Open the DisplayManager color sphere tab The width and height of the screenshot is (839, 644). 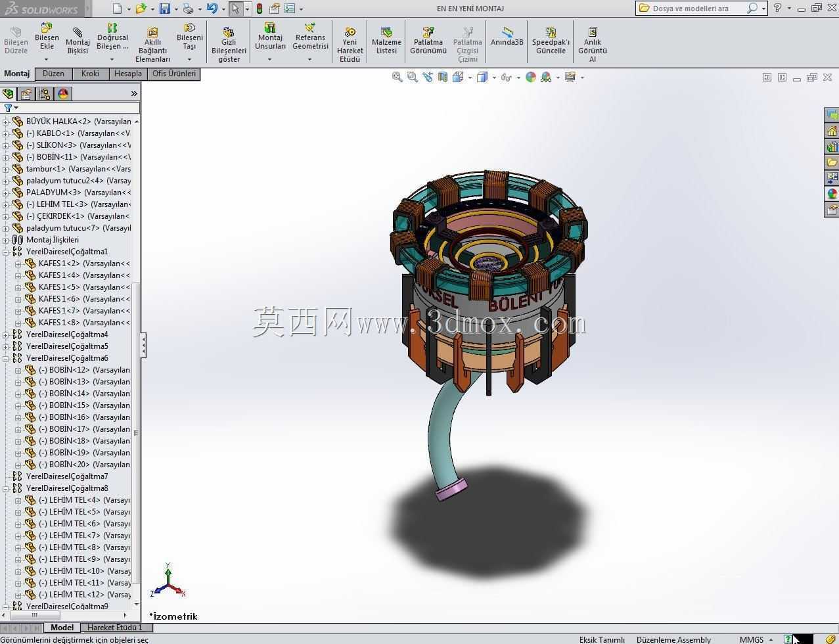pos(63,94)
